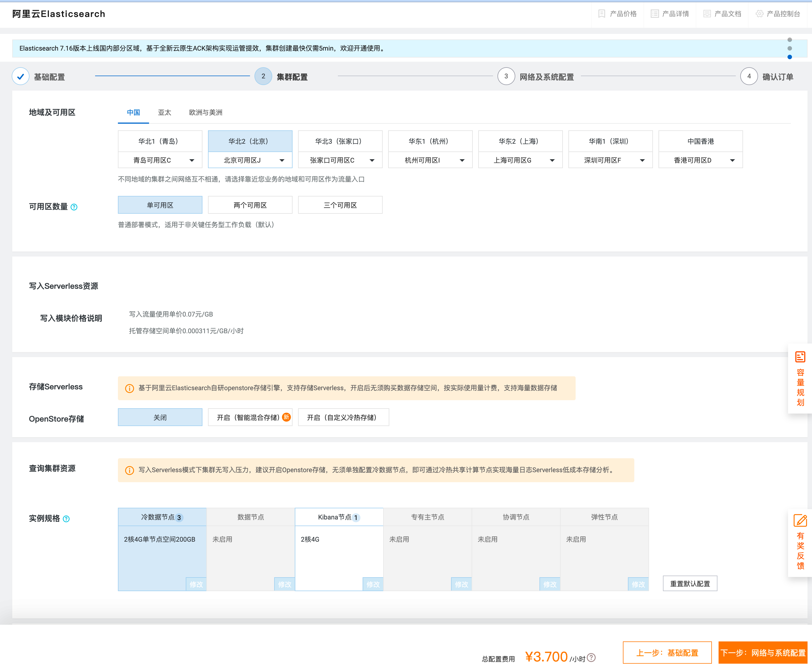This screenshot has height=672, width=812.
Task: Click 下一步：网络与系统配置 button
Action: point(763,653)
